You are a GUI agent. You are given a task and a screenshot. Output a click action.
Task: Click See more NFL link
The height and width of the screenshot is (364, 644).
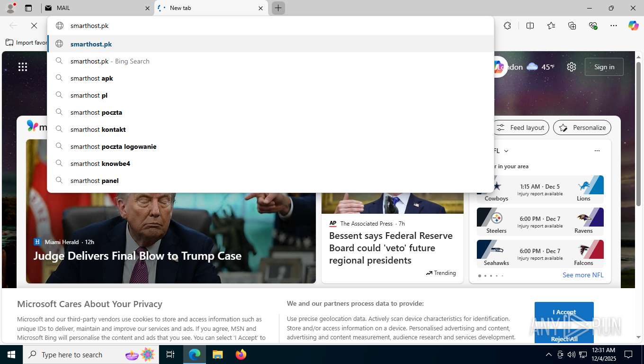583,275
